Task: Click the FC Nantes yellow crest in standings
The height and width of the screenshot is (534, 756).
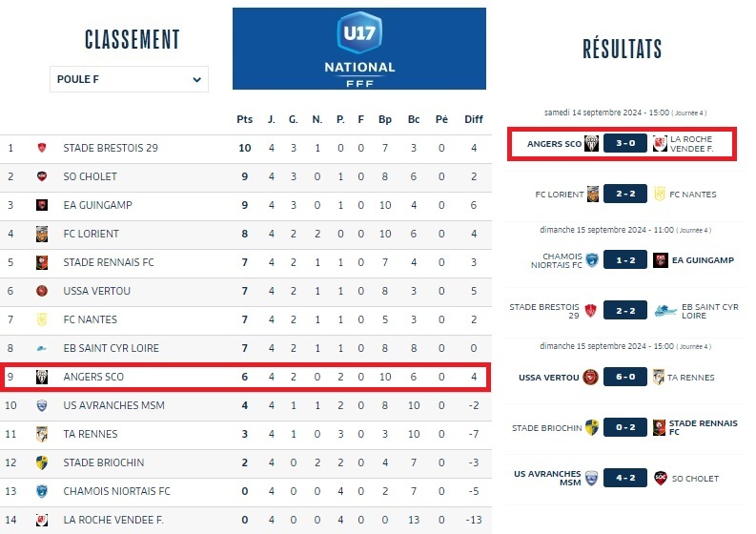Action: (x=42, y=319)
